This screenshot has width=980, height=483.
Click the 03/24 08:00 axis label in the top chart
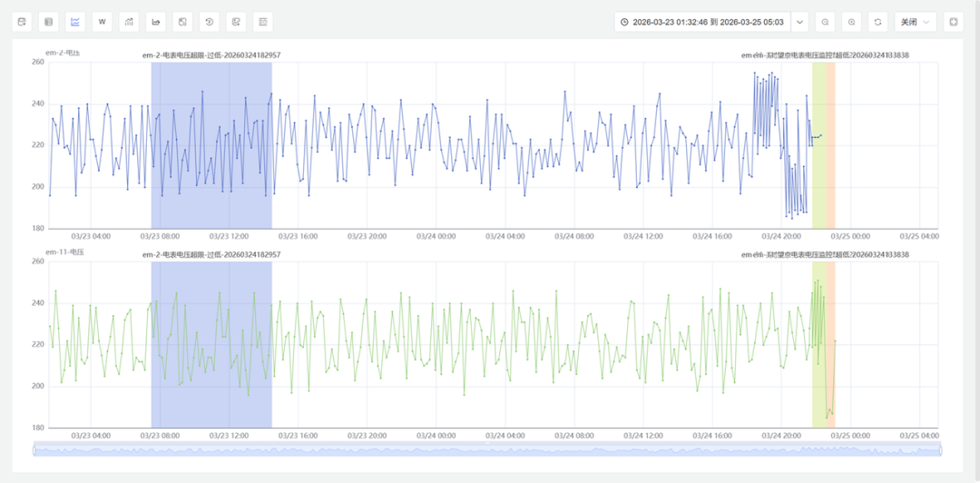574,236
